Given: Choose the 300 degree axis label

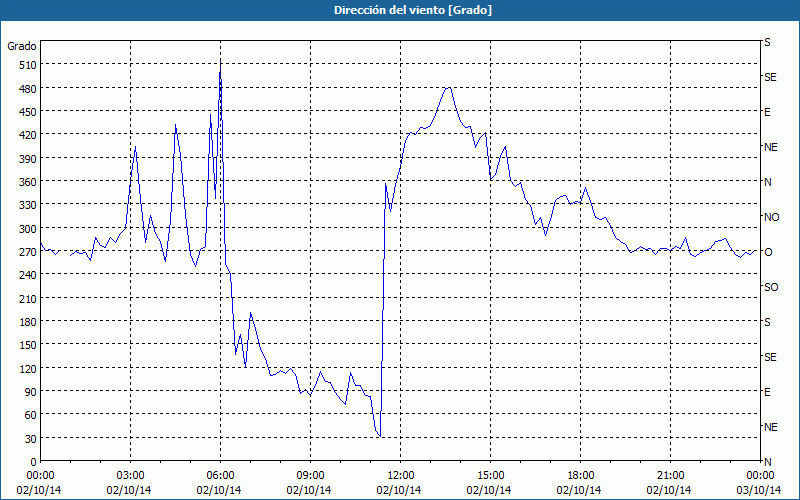Looking at the screenshot, I should pos(28,229).
